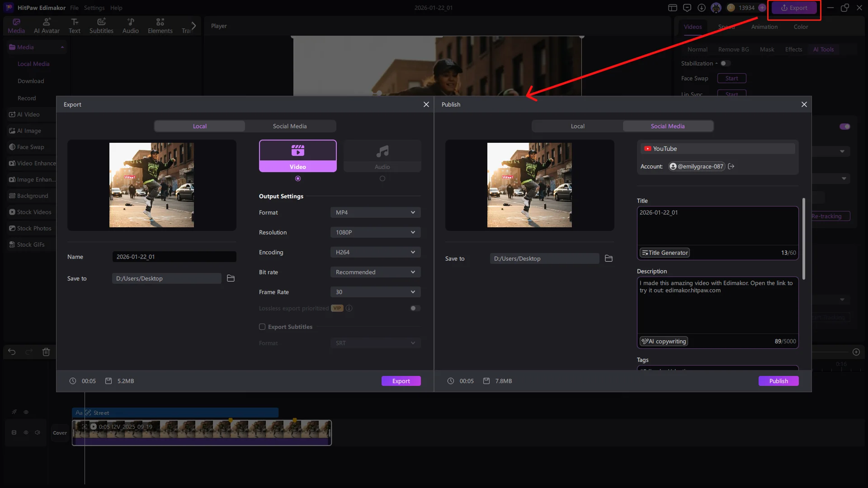Open the Frame Rate dropdown
Image resolution: width=868 pixels, height=488 pixels.
(x=375, y=292)
